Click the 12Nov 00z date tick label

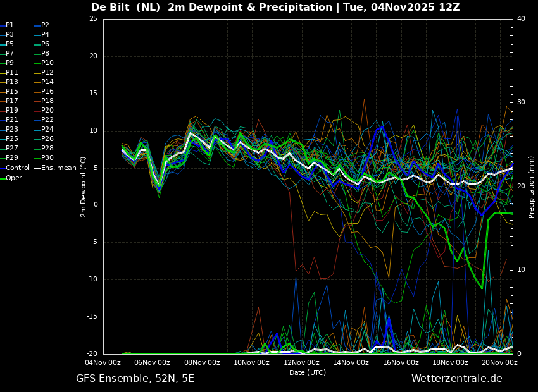coord(301,363)
